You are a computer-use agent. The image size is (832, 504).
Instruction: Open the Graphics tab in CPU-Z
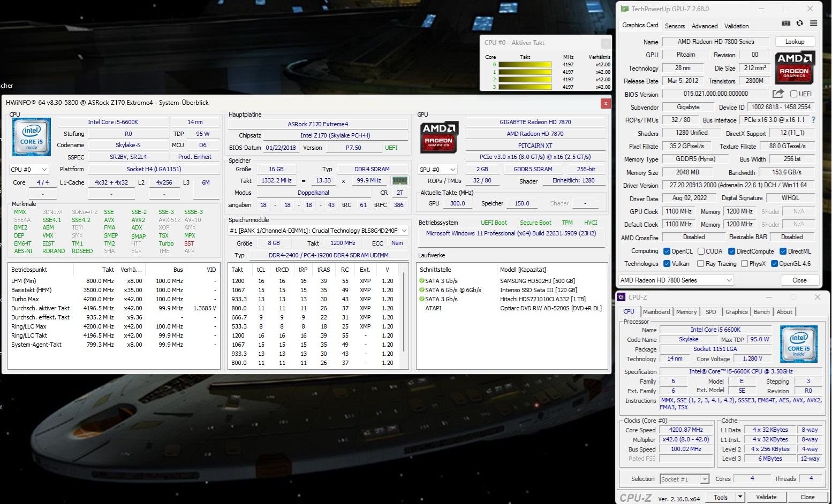pos(736,312)
